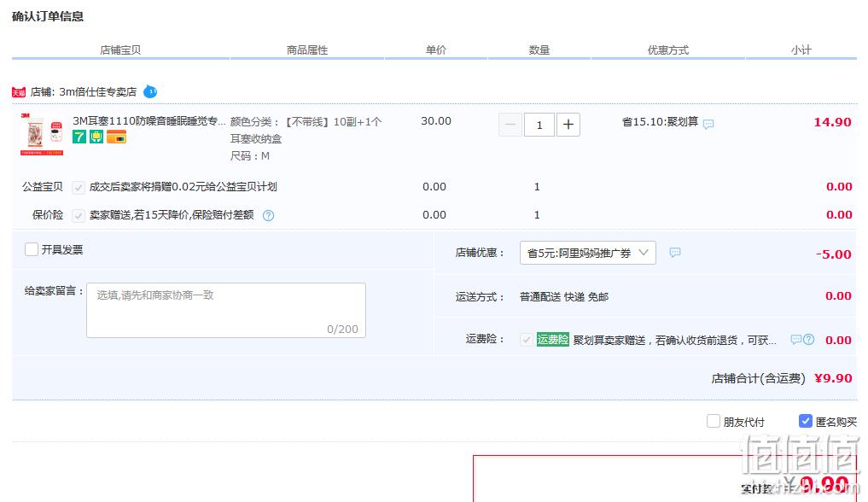Click the 数量 column header
The height and width of the screenshot is (502, 868).
coord(539,50)
